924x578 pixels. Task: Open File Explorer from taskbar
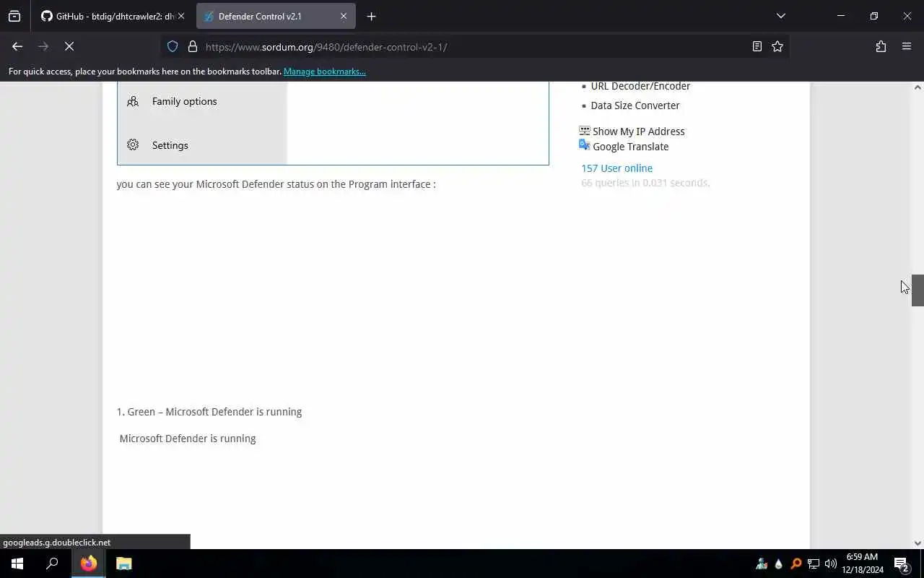(123, 564)
